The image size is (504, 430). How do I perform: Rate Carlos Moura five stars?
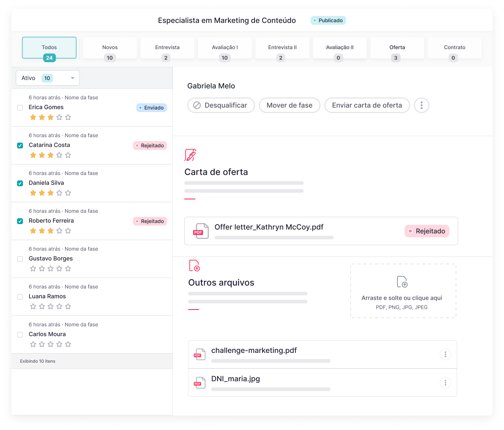click(68, 344)
